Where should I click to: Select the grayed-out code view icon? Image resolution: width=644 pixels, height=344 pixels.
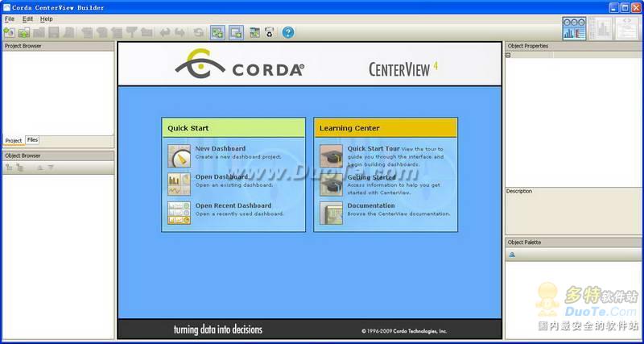(x=627, y=28)
